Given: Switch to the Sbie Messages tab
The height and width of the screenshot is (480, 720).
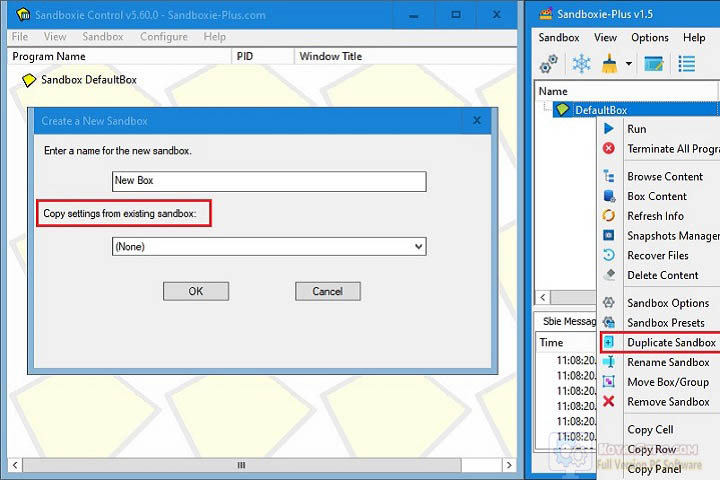Looking at the screenshot, I should pyautogui.click(x=568, y=321).
